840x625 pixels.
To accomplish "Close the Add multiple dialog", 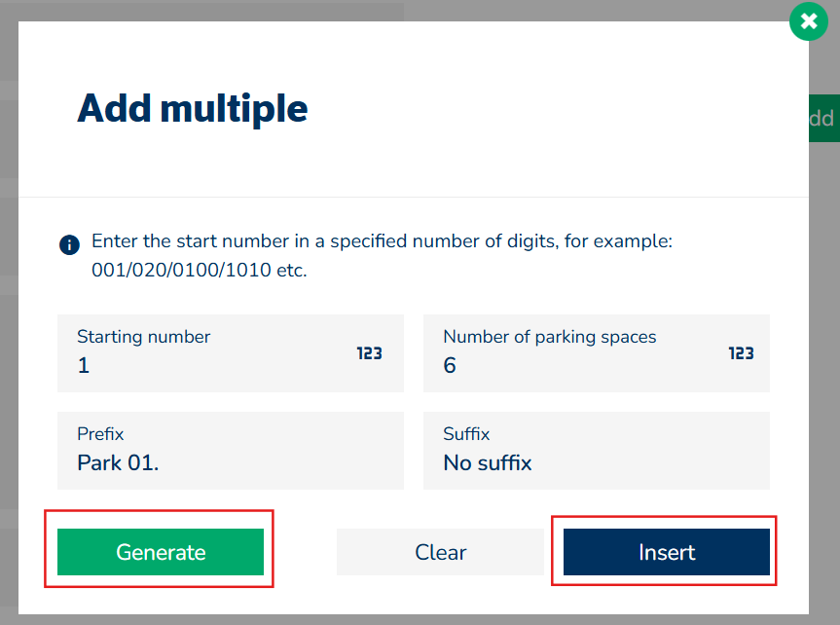I will tap(808, 21).
